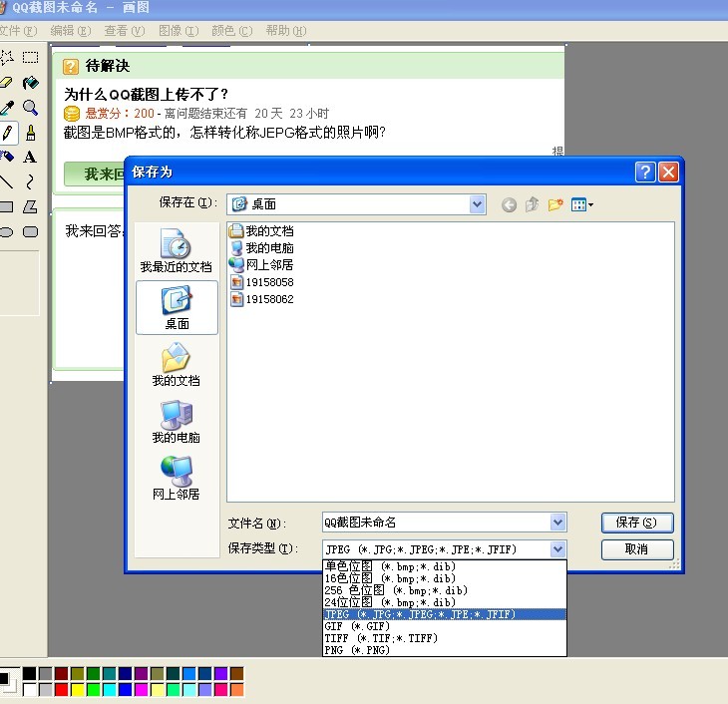Select 我的电脑 in the file list
Image resolution: width=728 pixels, height=704 pixels.
pos(262,248)
